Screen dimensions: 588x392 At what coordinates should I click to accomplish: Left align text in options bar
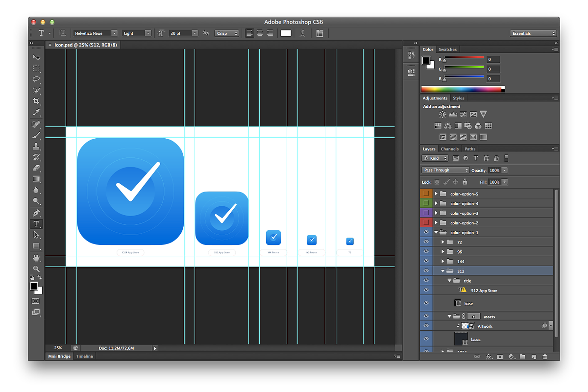click(250, 33)
